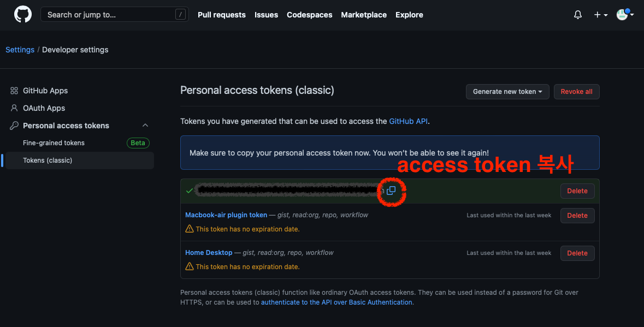Click the GitHub Apps grid icon
644x327 pixels.
click(x=14, y=91)
